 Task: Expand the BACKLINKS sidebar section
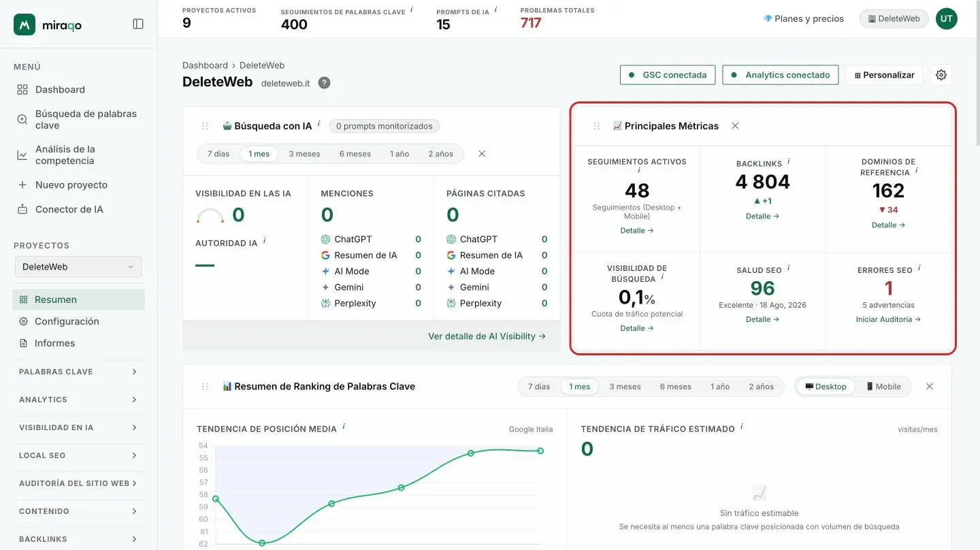(78, 539)
